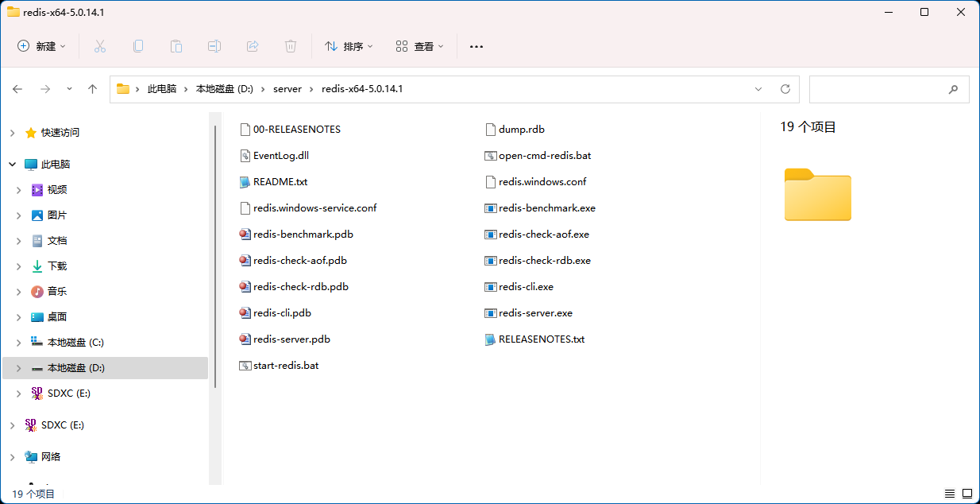This screenshot has height=504, width=980.
Task: Select 文档 in the navigation pane
Action: [57, 241]
